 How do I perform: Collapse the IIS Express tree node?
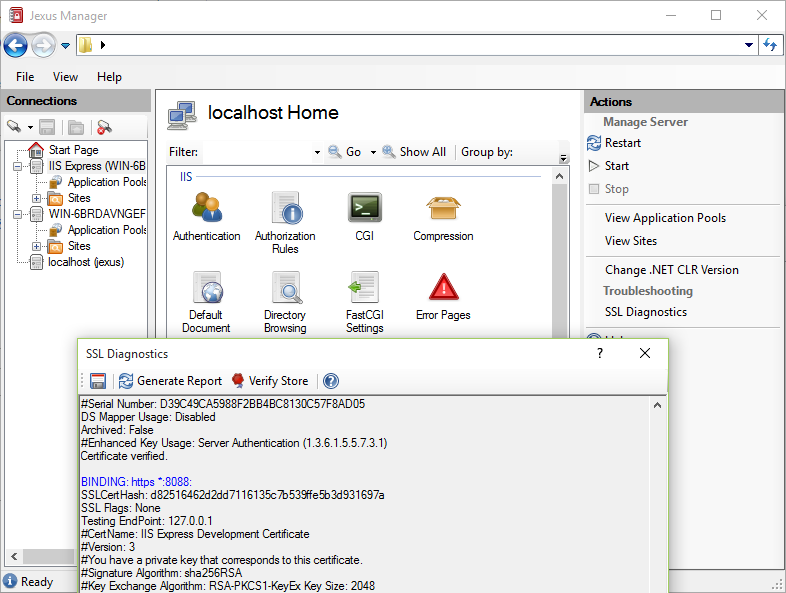[18, 166]
